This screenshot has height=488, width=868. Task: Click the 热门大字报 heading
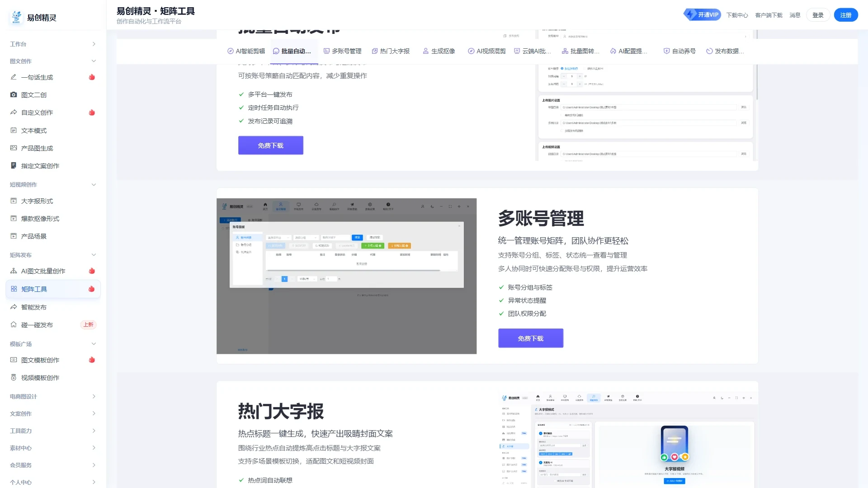[281, 412]
